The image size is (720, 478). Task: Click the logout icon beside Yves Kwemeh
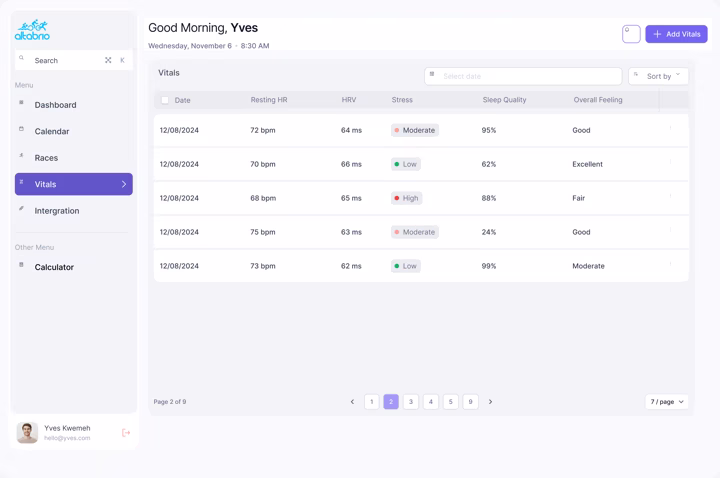(126, 433)
